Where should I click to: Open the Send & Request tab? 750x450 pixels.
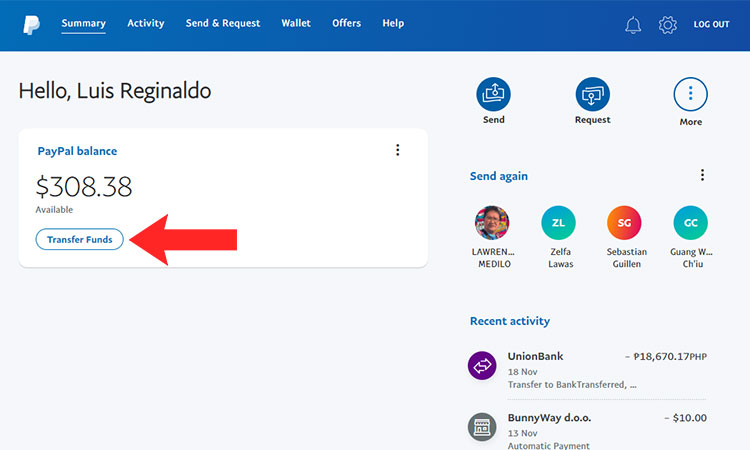[x=223, y=23]
